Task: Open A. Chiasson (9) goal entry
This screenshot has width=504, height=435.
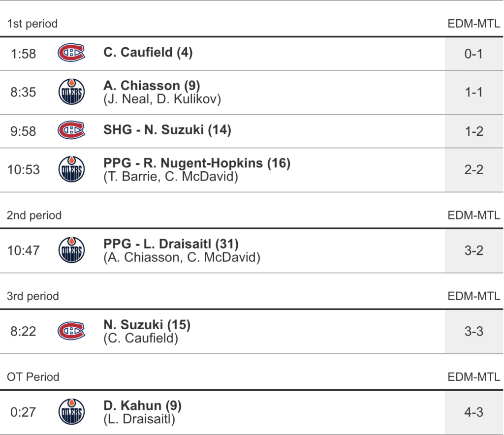Action: coord(152,86)
